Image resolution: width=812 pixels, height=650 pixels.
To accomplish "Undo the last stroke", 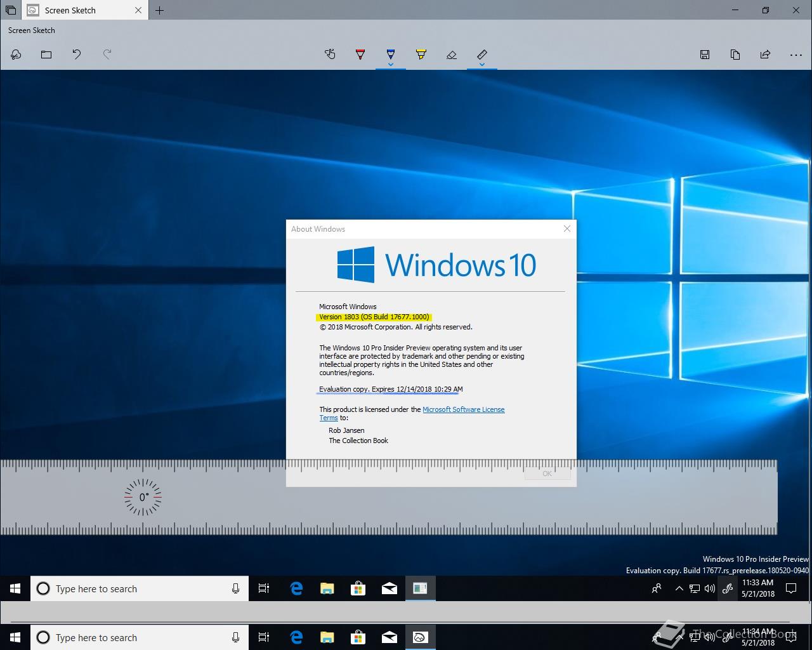I will (77, 55).
